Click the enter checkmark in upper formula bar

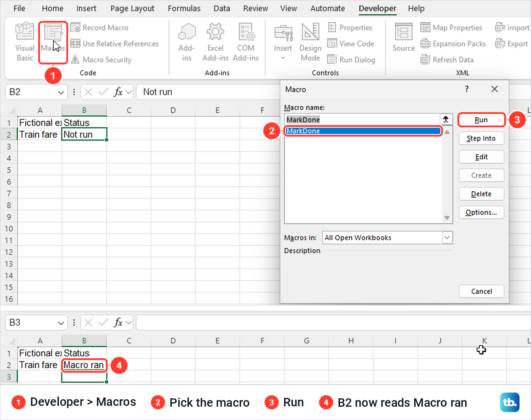tap(103, 92)
